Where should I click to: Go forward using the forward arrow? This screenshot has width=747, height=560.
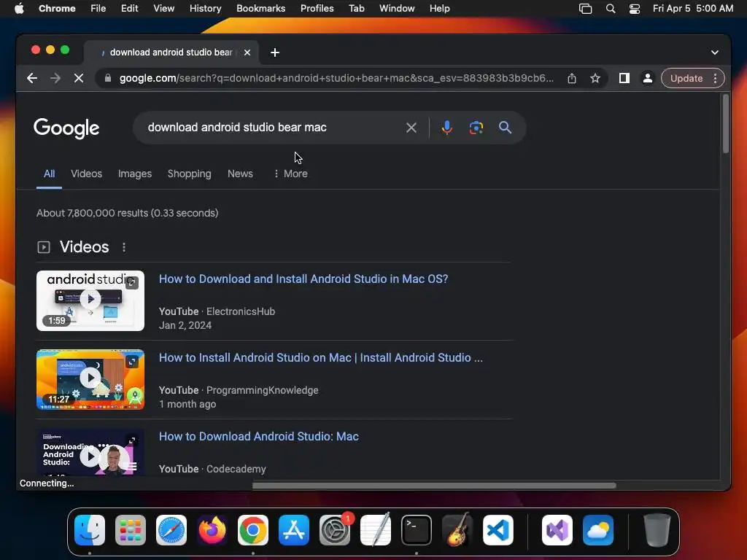(x=55, y=78)
